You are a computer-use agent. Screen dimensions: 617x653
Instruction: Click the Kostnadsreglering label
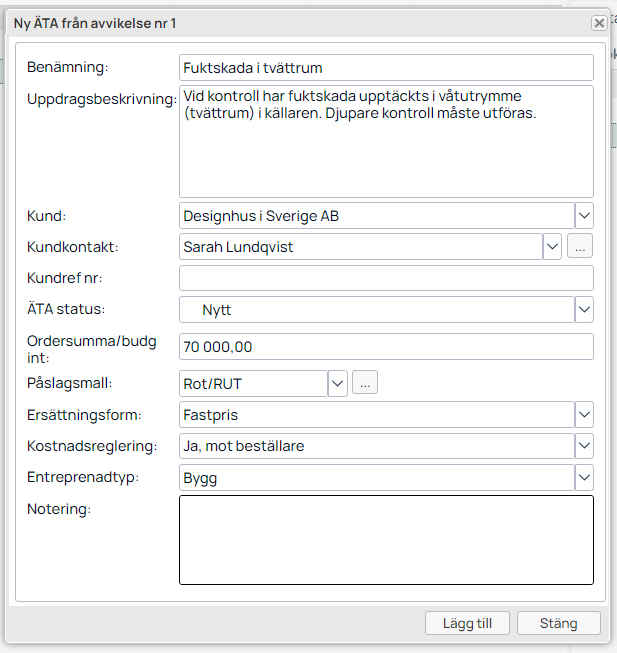tap(92, 446)
